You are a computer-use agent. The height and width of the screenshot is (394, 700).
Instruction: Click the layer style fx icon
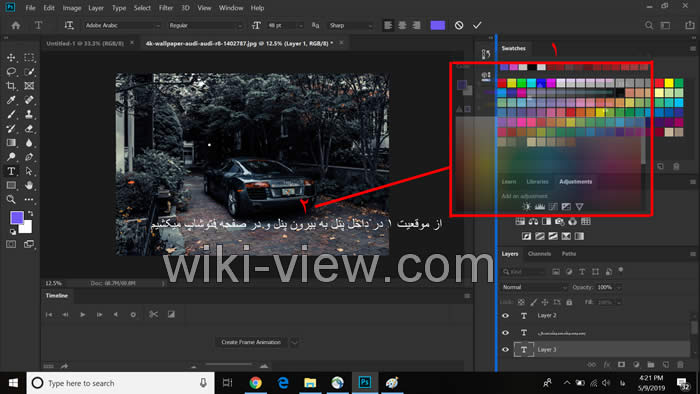tap(607, 365)
